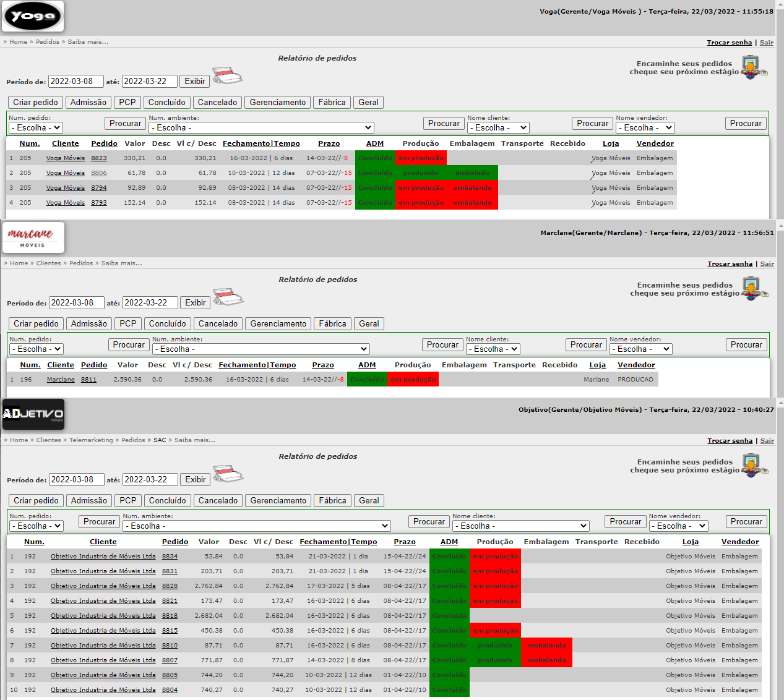Click the forward-orders icon in the Objetivo panel
This screenshot has height=700, width=784.
pyautogui.click(x=755, y=466)
